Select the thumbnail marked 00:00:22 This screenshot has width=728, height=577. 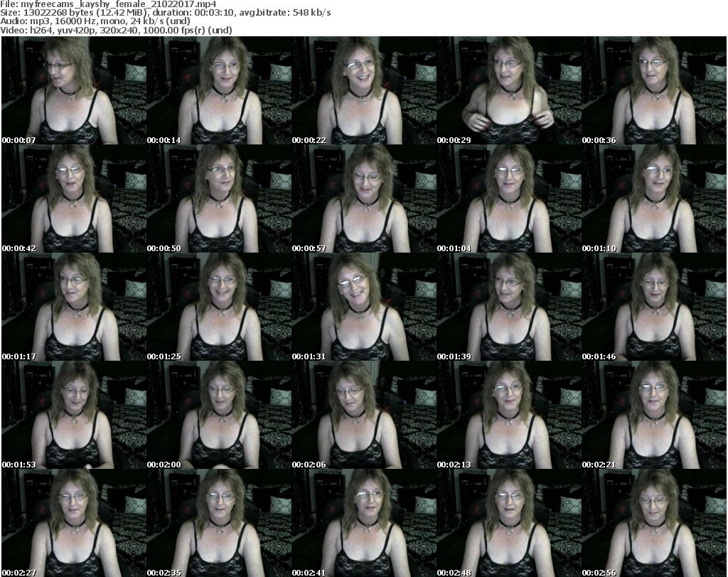pyautogui.click(x=363, y=90)
